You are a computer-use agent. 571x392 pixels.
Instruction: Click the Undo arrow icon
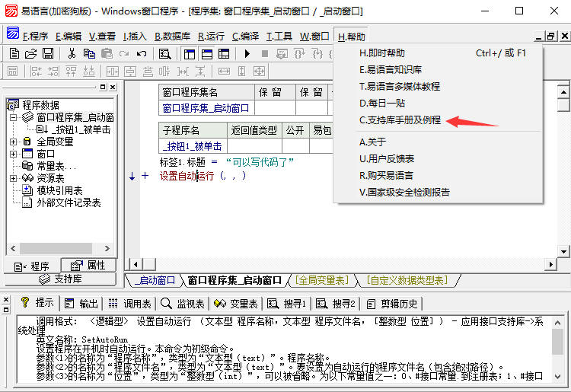[x=142, y=54]
